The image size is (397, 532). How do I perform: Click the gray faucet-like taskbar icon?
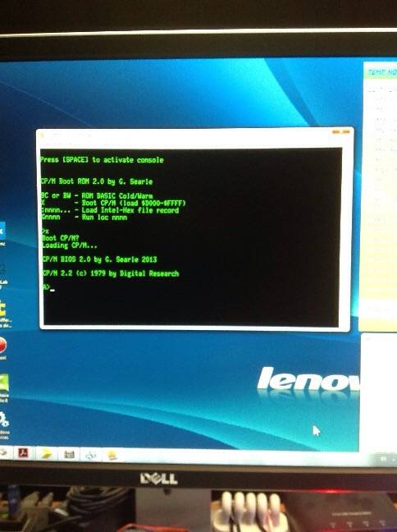tap(91, 455)
